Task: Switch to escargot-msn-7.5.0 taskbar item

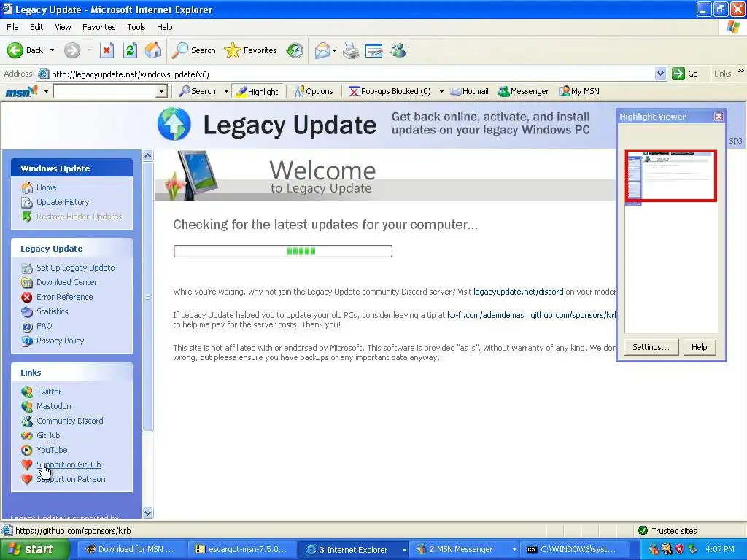Action: point(242,550)
